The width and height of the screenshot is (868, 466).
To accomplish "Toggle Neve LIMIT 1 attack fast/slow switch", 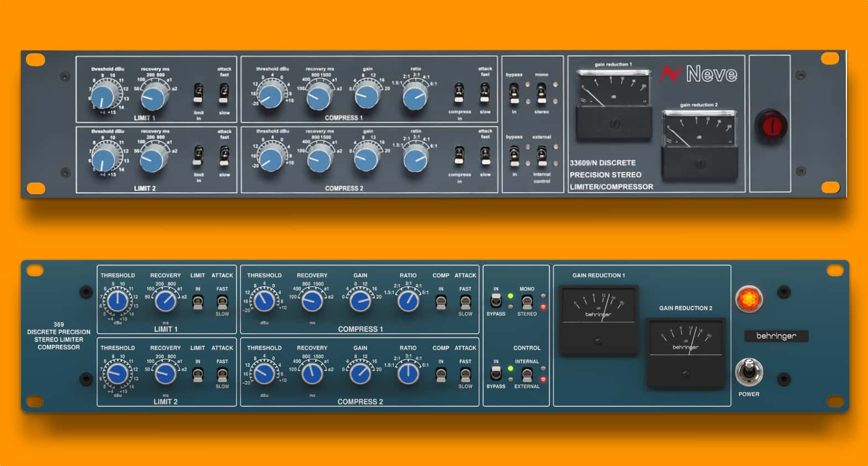I will click(224, 92).
